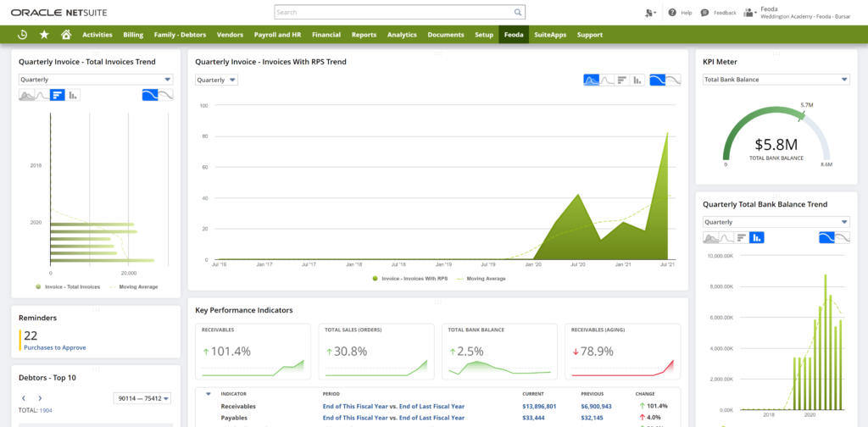Open the Analytics menu

coord(402,34)
